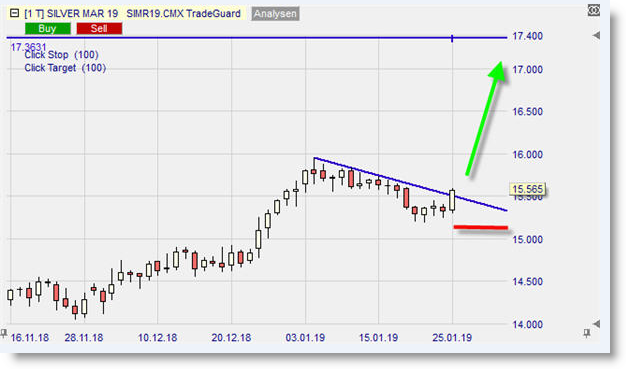Click the 15.01.19 date label

[378, 338]
